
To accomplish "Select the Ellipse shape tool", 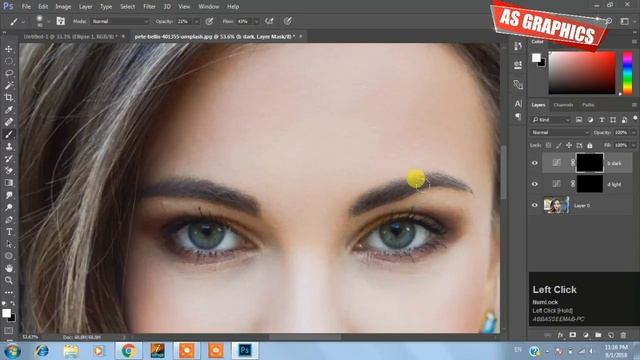I will pyautogui.click(x=9, y=256).
